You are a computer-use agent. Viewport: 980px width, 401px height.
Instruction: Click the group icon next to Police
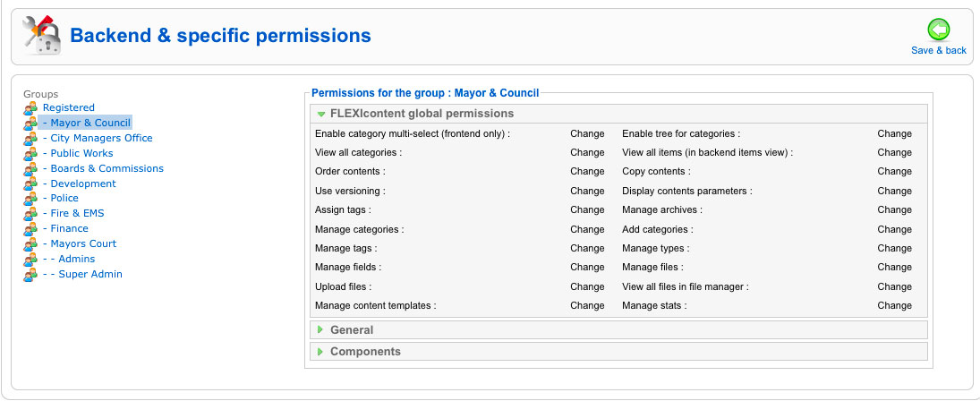coord(30,199)
